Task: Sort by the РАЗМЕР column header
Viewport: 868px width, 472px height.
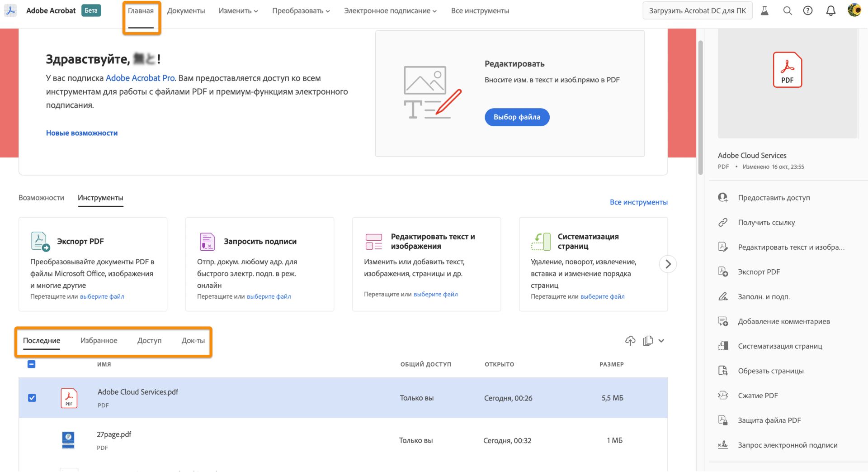Action: pos(611,365)
